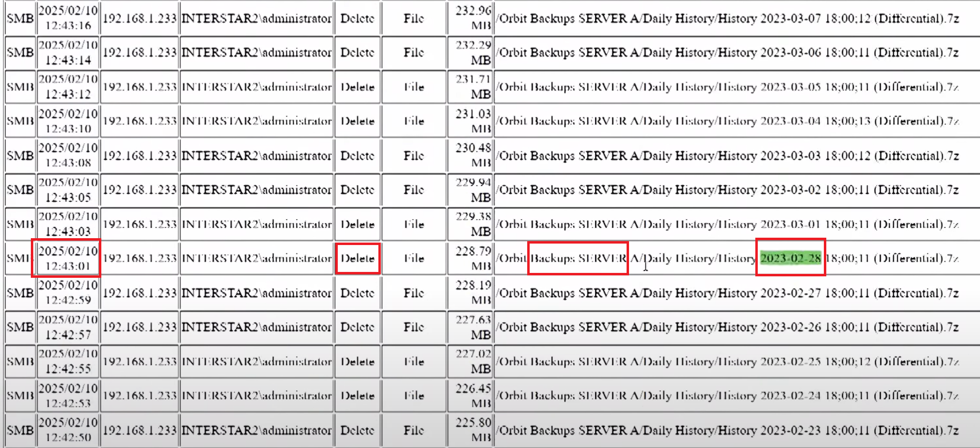
Task: Click the IP address in the 12:43:05 row
Action: click(140, 190)
